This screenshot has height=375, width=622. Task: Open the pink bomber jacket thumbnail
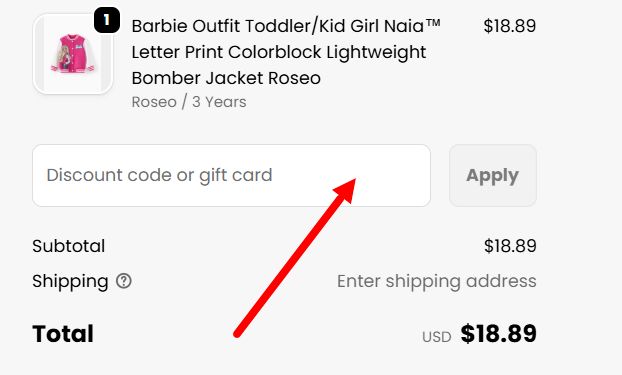(x=73, y=54)
